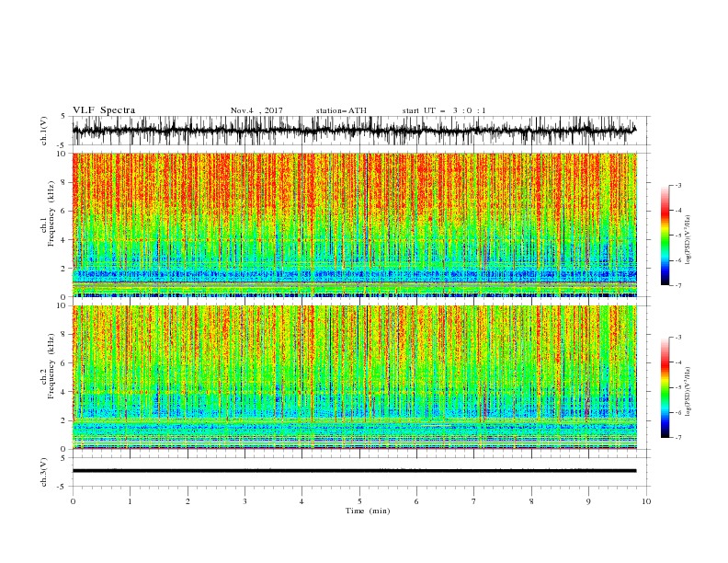Image resolution: width=728 pixels, height=563 pixels.
Task: Click the time axis end tick '10'
Action: click(x=646, y=501)
